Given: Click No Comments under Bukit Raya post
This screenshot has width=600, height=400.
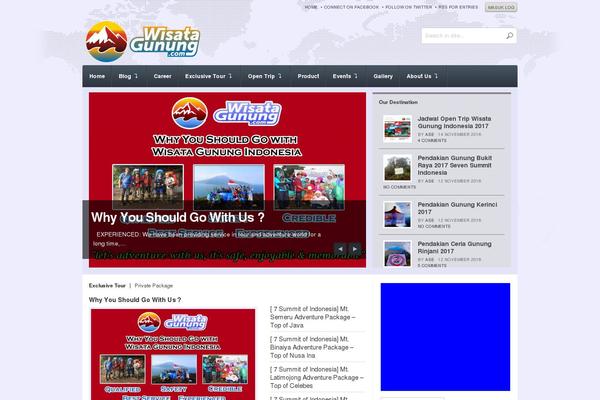Looking at the screenshot, I should pos(399,187).
